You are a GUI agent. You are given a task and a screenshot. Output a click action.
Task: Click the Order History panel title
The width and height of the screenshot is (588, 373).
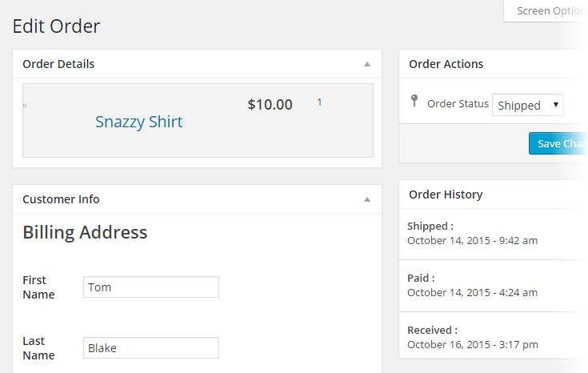(x=446, y=194)
